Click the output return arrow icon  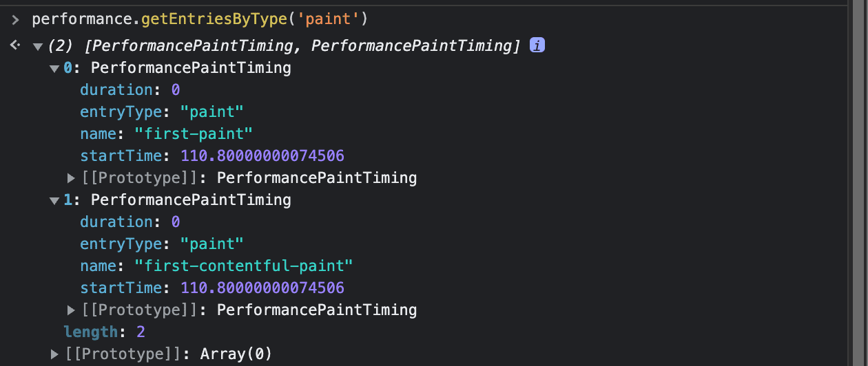pyautogui.click(x=15, y=45)
